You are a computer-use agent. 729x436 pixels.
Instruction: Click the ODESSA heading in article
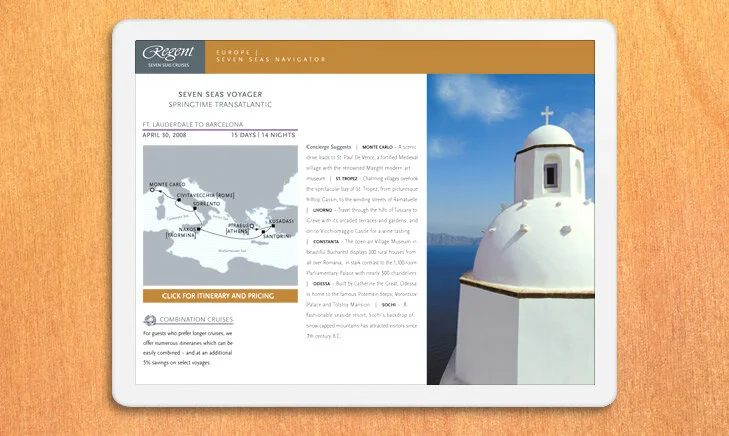pyautogui.click(x=321, y=284)
